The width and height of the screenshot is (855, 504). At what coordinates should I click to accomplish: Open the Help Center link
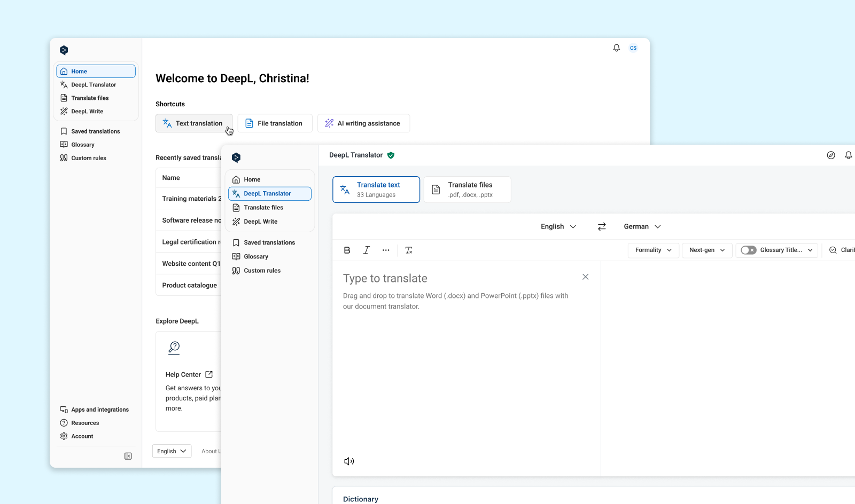189,375
